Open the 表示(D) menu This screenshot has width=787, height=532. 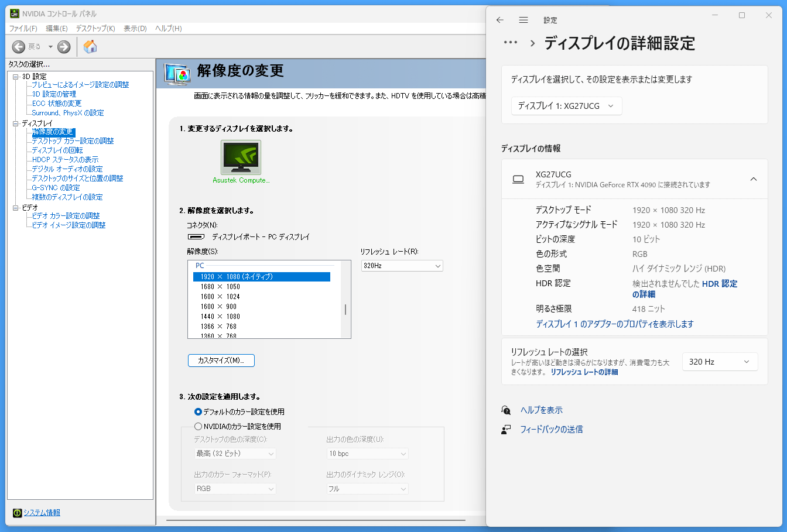(135, 29)
